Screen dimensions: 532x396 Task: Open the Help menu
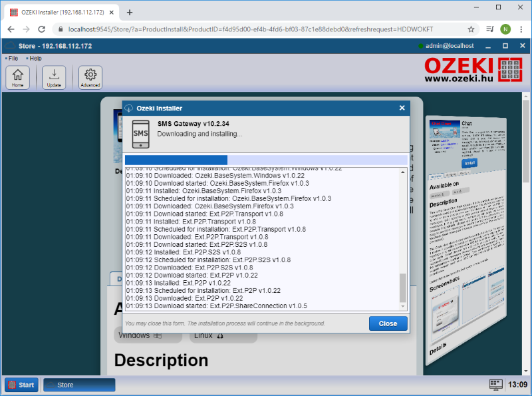point(35,59)
